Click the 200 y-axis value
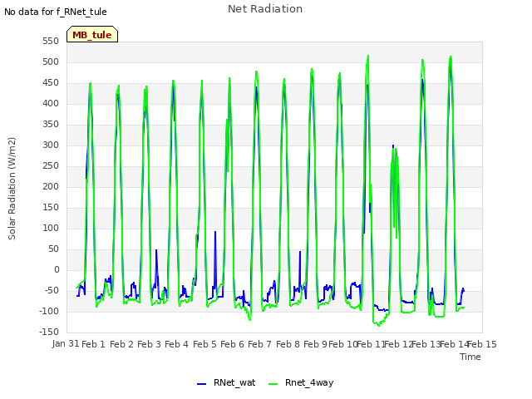This screenshot has height=399, width=532. pyautogui.click(x=51, y=186)
